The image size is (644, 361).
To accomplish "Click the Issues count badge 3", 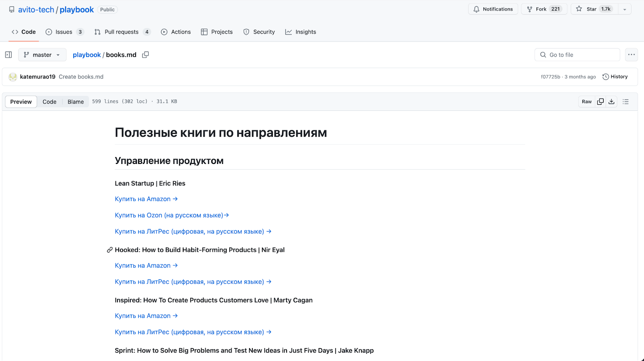I will coord(80,32).
